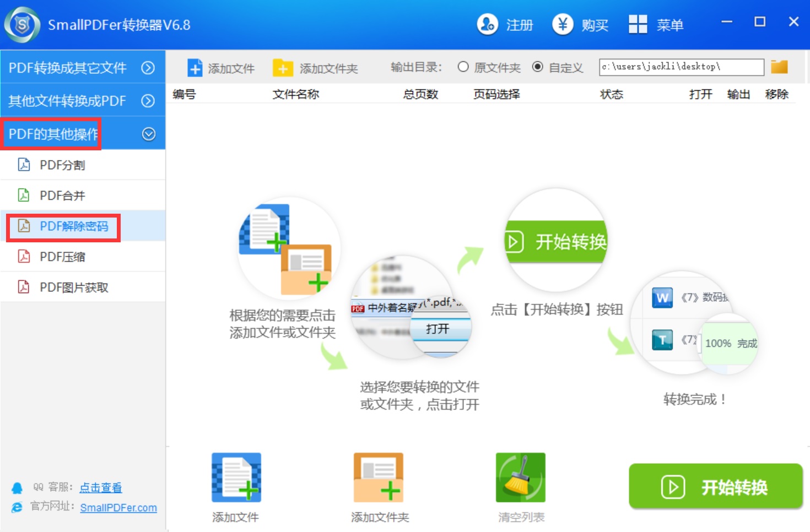Click the guide illustration 开始转换 circle

[556, 241]
